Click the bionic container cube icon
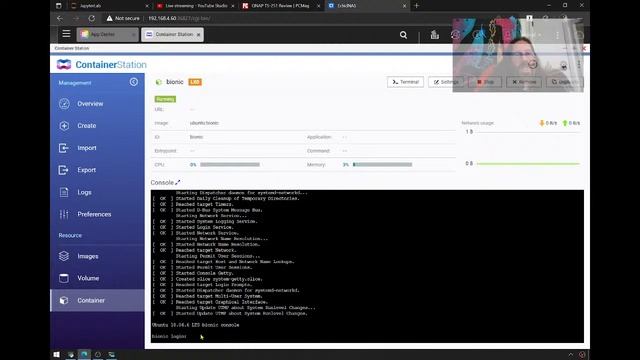The width and height of the screenshot is (640, 360). pyautogui.click(x=159, y=82)
